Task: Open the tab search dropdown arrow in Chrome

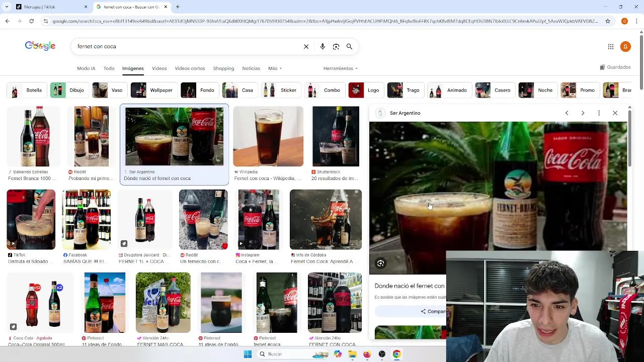Action: pyautogui.click(x=7, y=7)
